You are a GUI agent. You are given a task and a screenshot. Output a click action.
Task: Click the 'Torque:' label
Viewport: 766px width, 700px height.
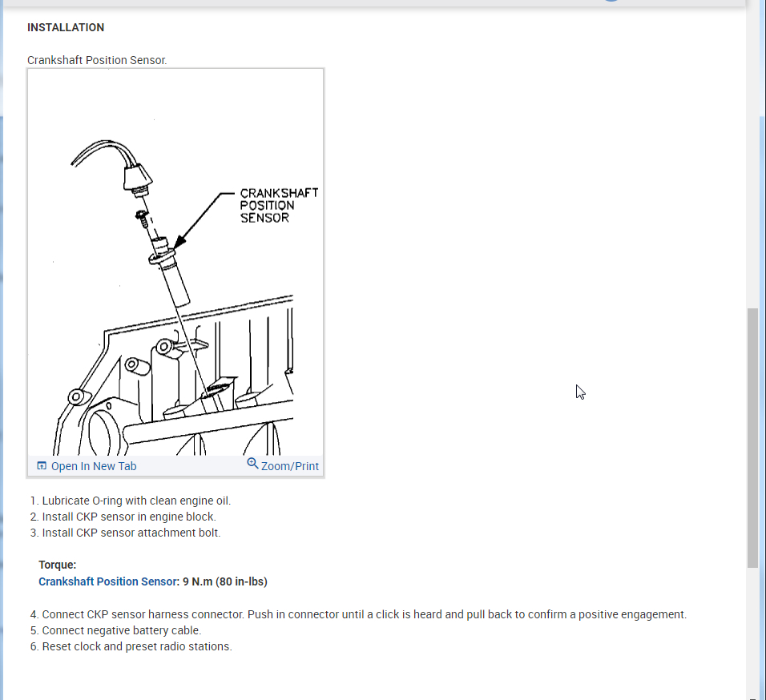(57, 565)
